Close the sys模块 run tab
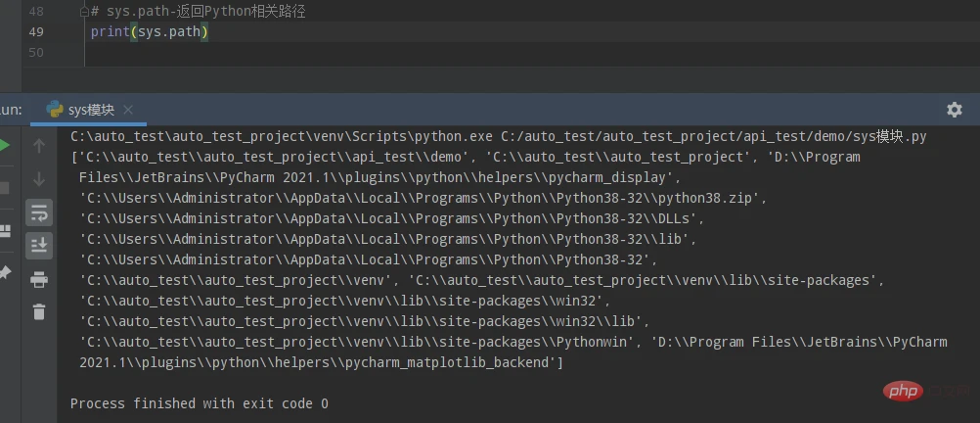The image size is (980, 423). pyautogui.click(x=127, y=110)
